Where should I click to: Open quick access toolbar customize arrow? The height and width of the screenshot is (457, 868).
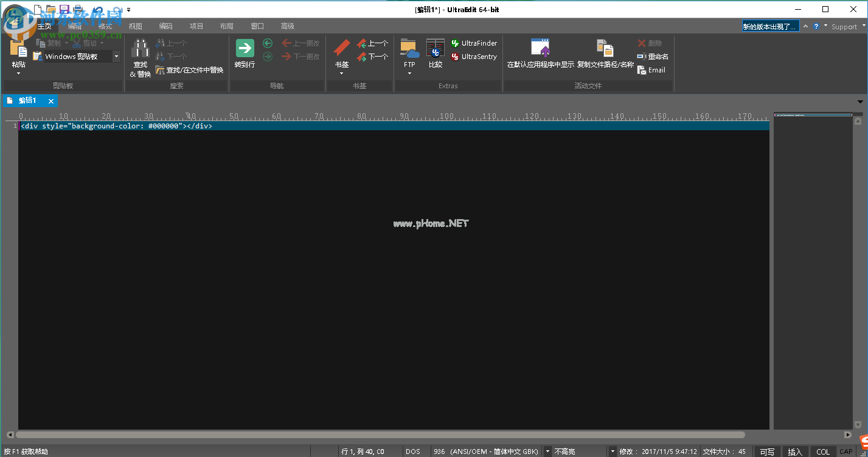click(x=128, y=10)
